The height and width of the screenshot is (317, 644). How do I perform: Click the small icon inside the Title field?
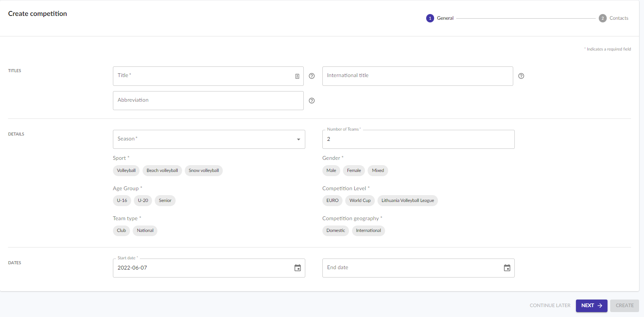[x=297, y=76]
